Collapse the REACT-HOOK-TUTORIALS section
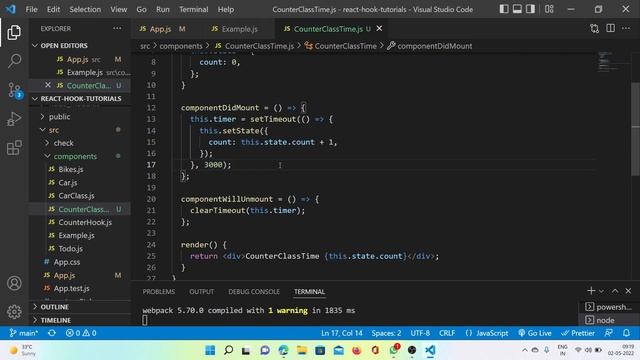The width and height of the screenshot is (640, 360). pyautogui.click(x=80, y=98)
